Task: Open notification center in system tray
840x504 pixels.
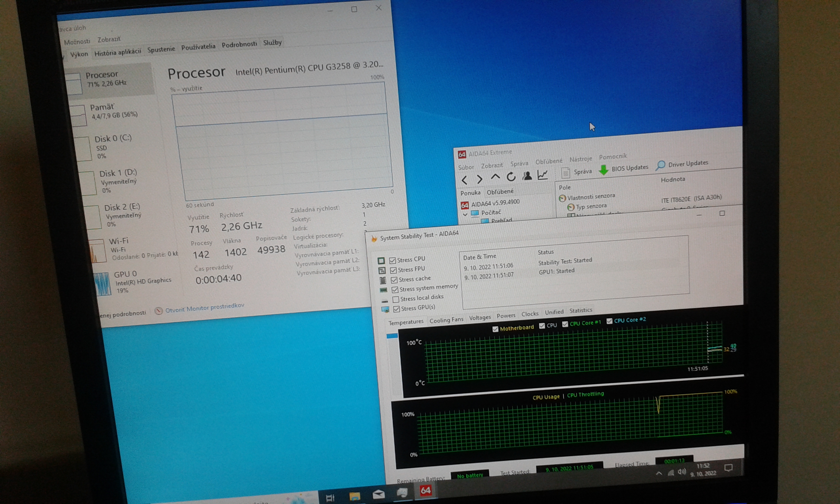Action: point(728,468)
